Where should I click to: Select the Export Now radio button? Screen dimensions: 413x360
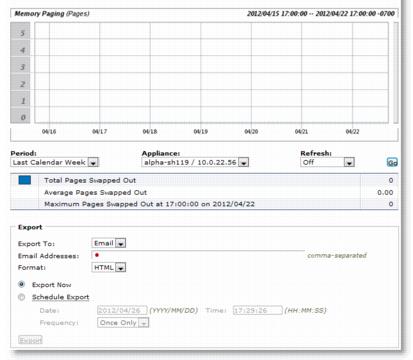22,284
